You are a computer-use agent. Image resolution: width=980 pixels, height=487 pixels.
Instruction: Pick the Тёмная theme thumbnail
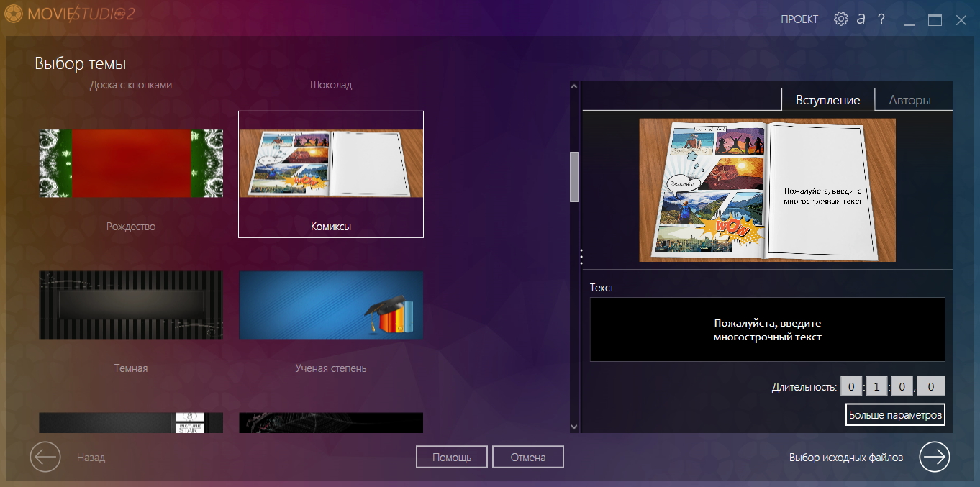[x=131, y=305]
